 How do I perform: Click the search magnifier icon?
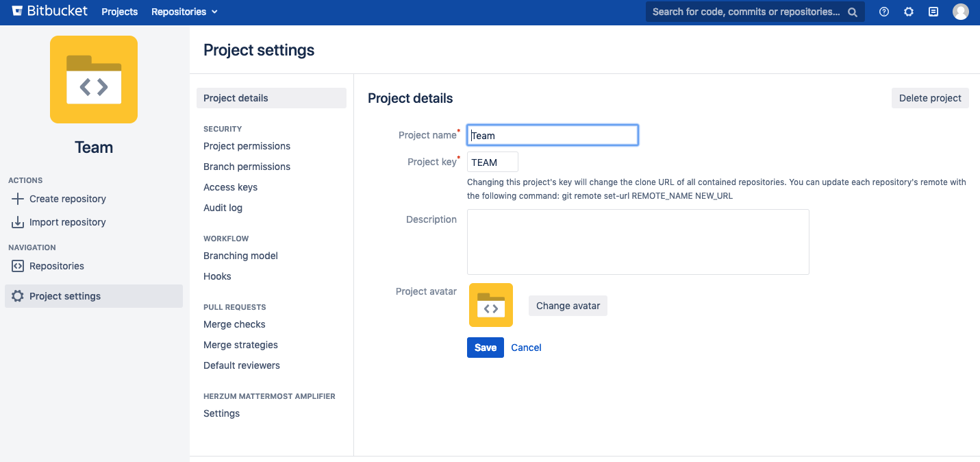click(853, 12)
